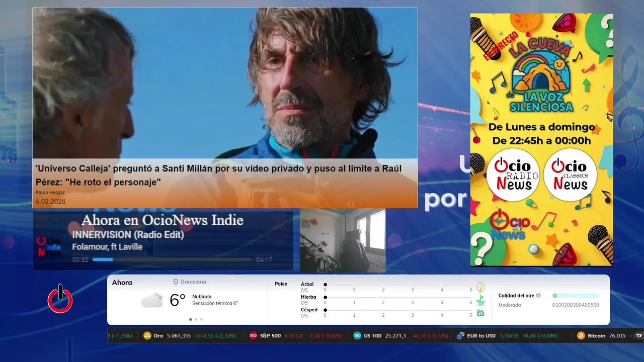Click the Oro price 5.061,355
This screenshot has height=362, width=644.
pyautogui.click(x=179, y=335)
